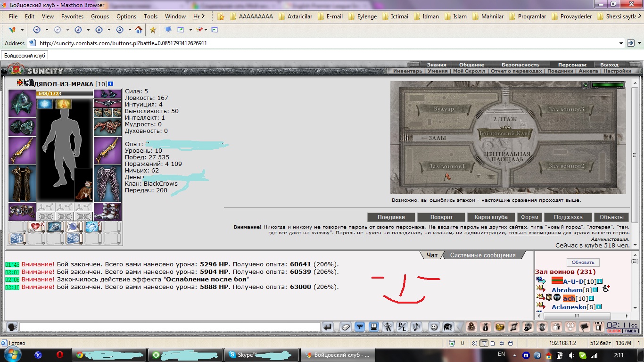Click the browser Stop button
The height and width of the screenshot is (362, 644).
(x=99, y=30)
